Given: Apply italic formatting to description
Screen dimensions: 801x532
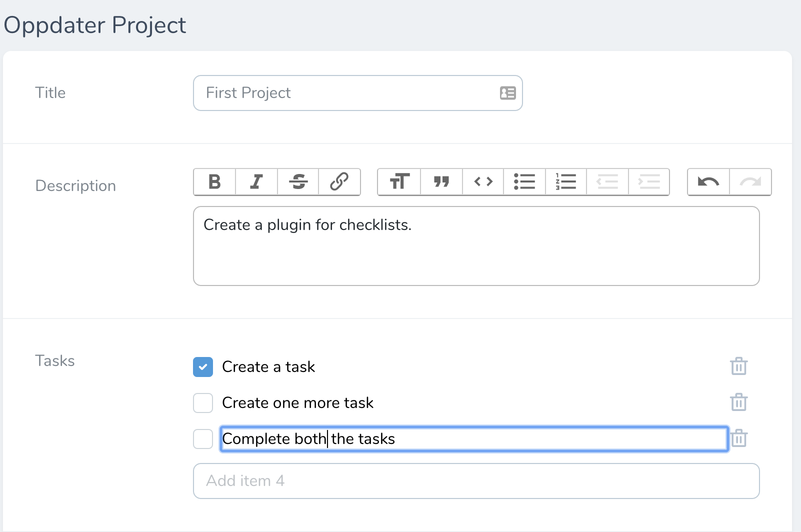Looking at the screenshot, I should click(256, 182).
